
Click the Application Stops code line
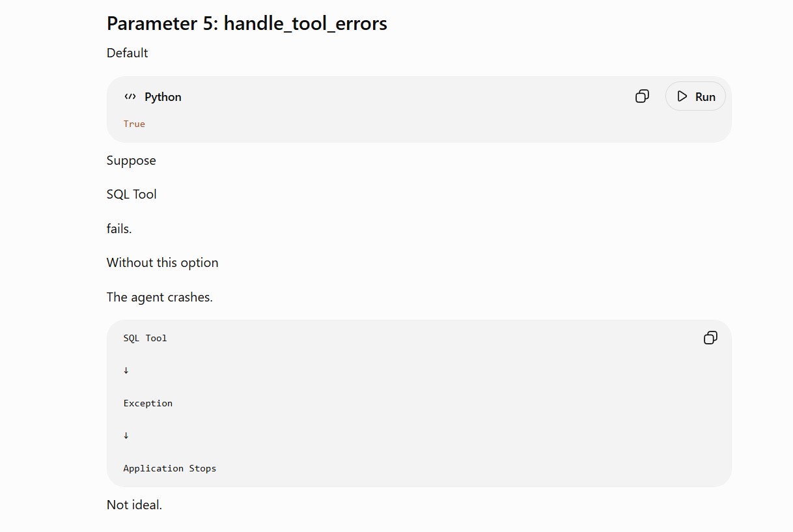169,468
